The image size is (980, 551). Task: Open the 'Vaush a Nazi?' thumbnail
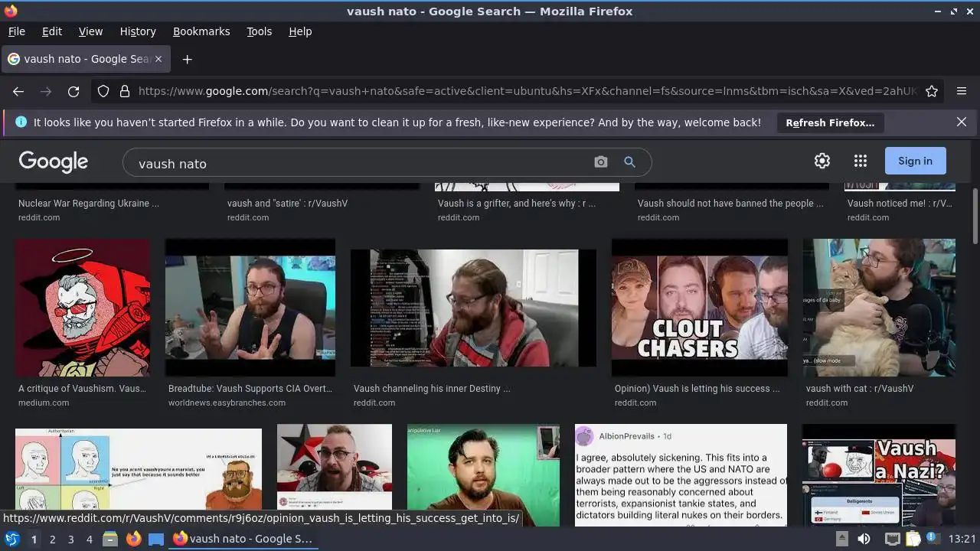point(879,475)
